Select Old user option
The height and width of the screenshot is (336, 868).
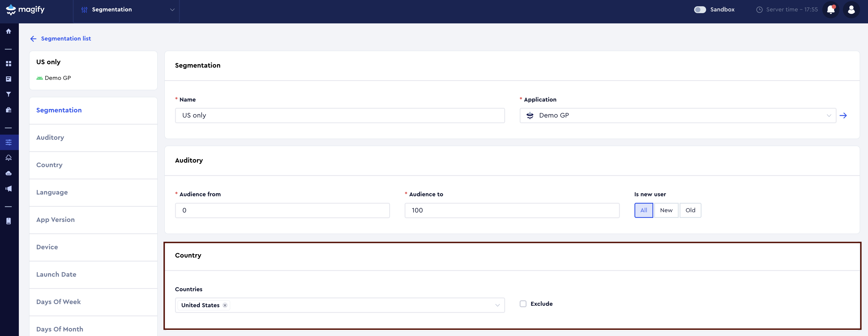(x=690, y=210)
